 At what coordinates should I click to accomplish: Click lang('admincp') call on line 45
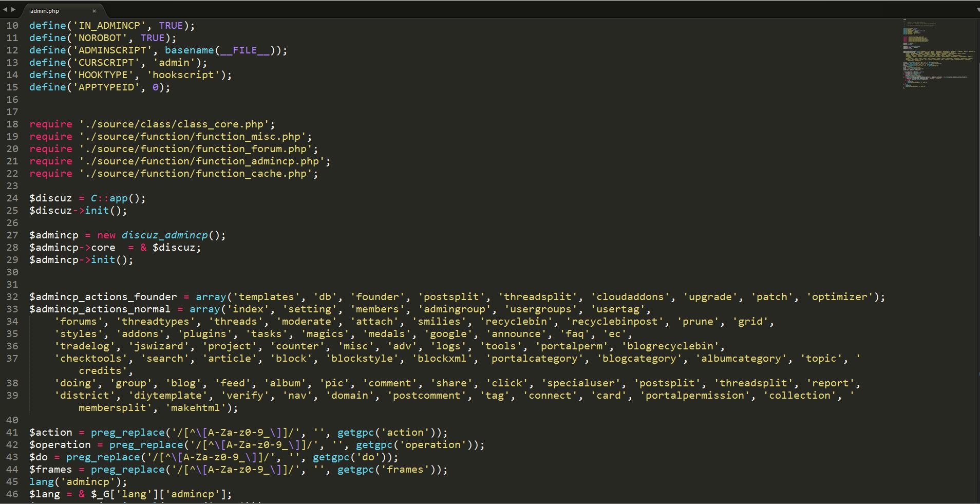click(x=77, y=482)
